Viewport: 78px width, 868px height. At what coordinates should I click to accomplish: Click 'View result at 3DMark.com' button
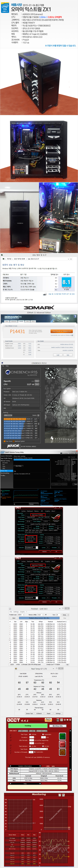(x=61, y=331)
